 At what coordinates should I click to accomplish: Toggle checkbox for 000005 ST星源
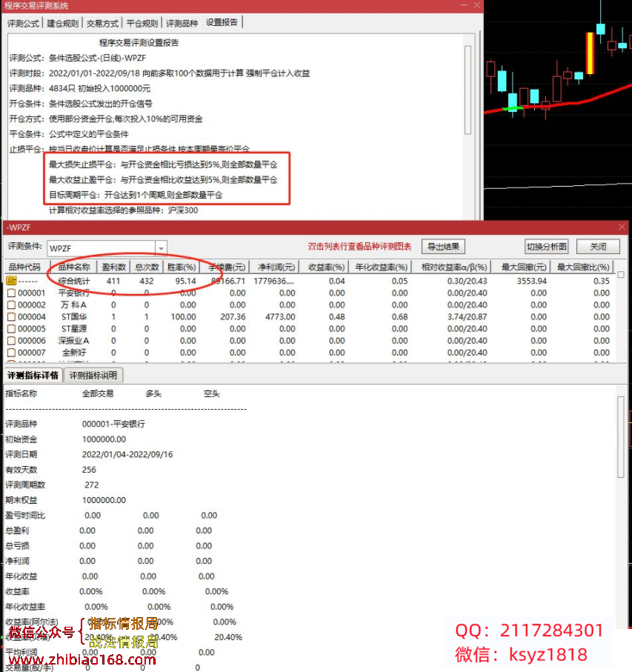click(x=12, y=329)
